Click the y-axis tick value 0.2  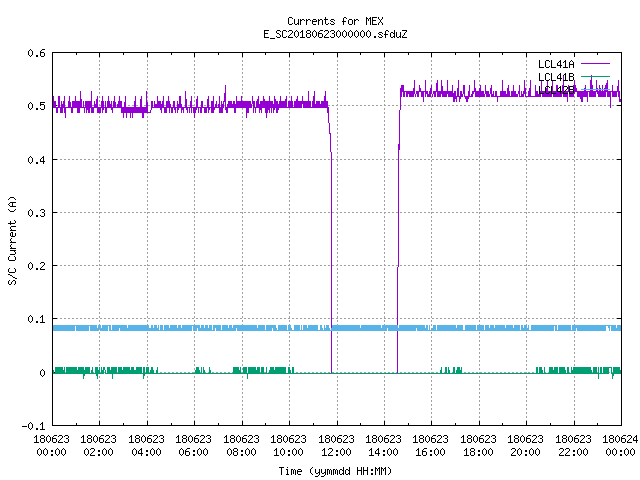coord(36,266)
